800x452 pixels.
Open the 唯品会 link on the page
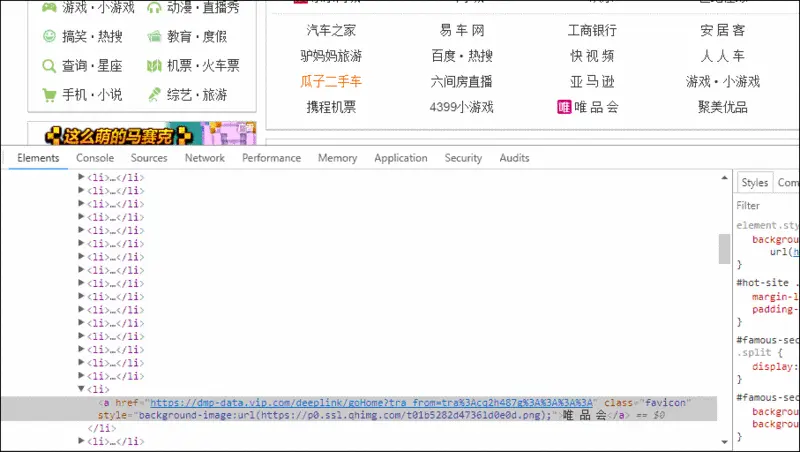coord(596,107)
